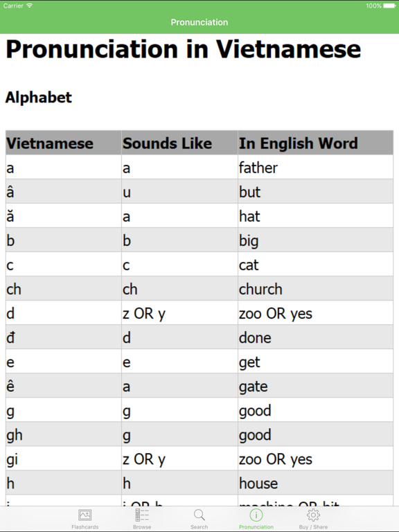Viewport: 399px width, 532px height.
Task: Tap the Pronunciation title in header
Action: pos(199,22)
